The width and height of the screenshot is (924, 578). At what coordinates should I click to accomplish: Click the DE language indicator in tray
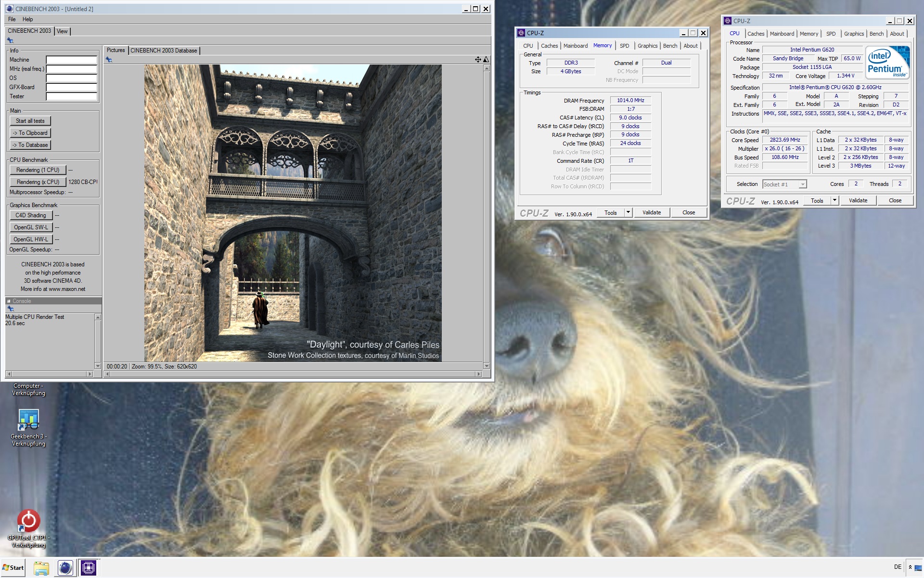898,567
